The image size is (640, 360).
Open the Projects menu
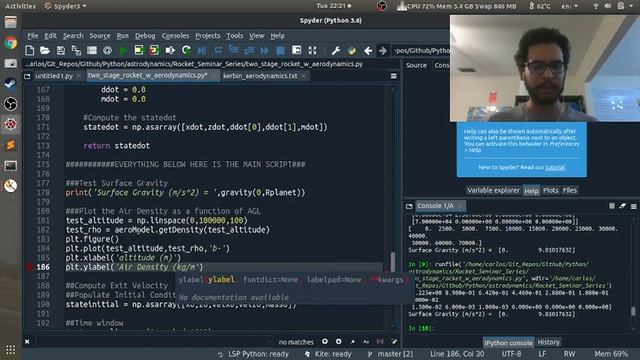(x=208, y=36)
